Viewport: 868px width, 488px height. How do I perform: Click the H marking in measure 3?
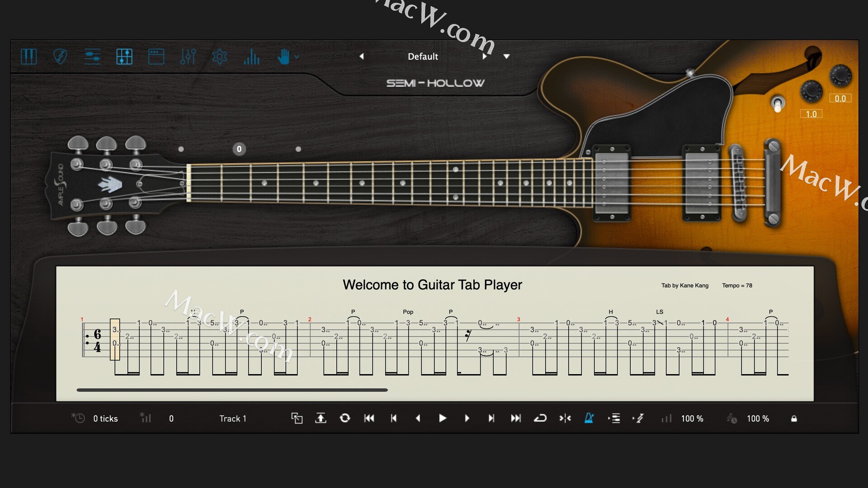point(611,312)
